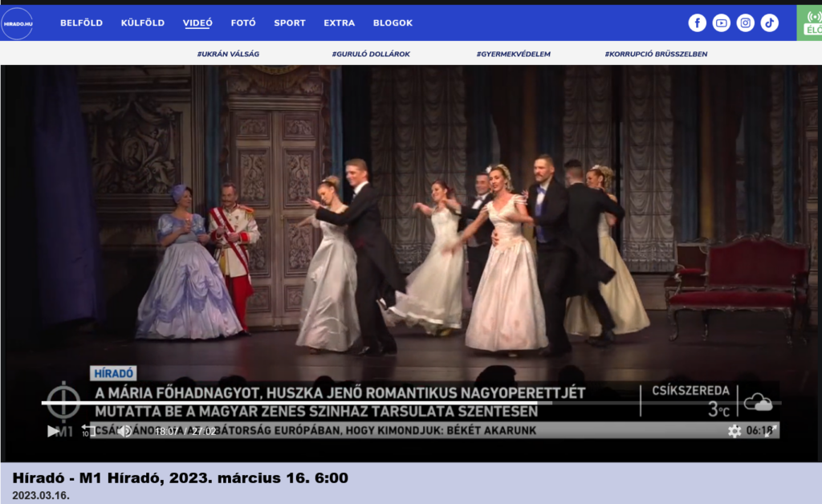Open the FOTÓ menu item

tap(243, 23)
